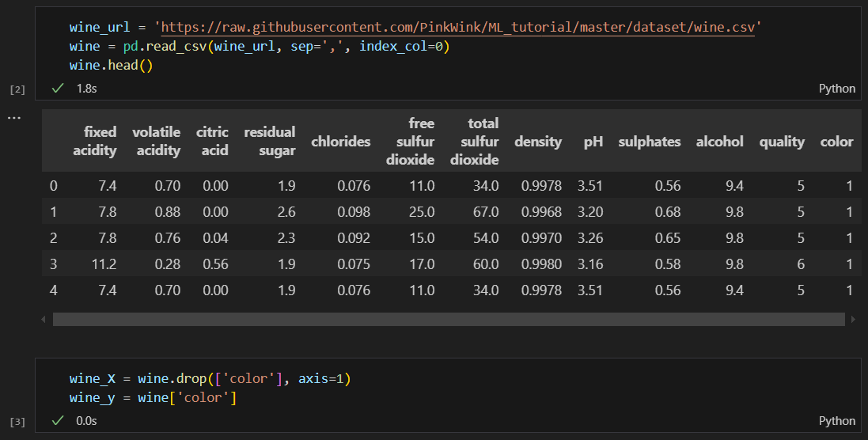Click the residual sugar value 2.6
The width and height of the screenshot is (868, 440).
tap(286, 212)
